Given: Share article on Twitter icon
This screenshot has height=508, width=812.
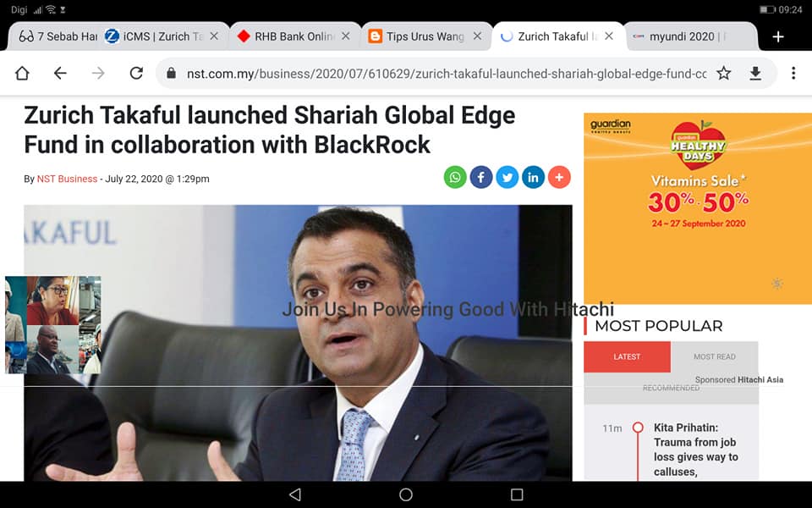Looking at the screenshot, I should pyautogui.click(x=507, y=177).
